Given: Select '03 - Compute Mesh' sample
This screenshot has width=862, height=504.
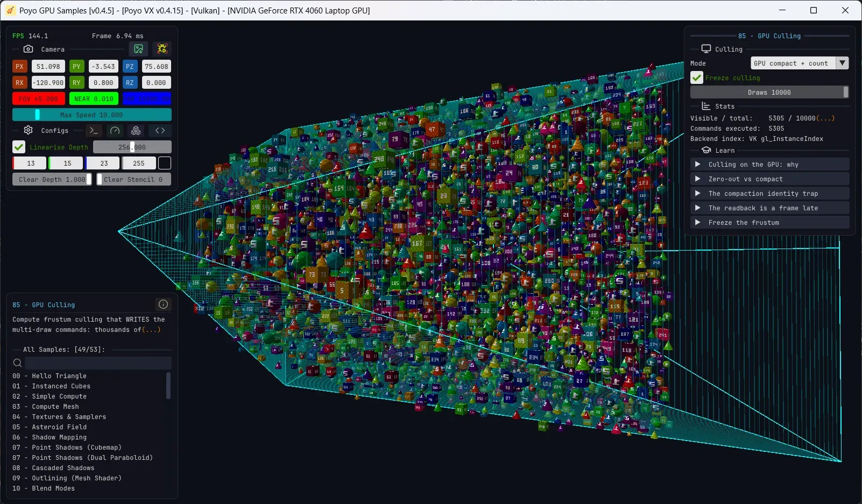Looking at the screenshot, I should coord(46,406).
